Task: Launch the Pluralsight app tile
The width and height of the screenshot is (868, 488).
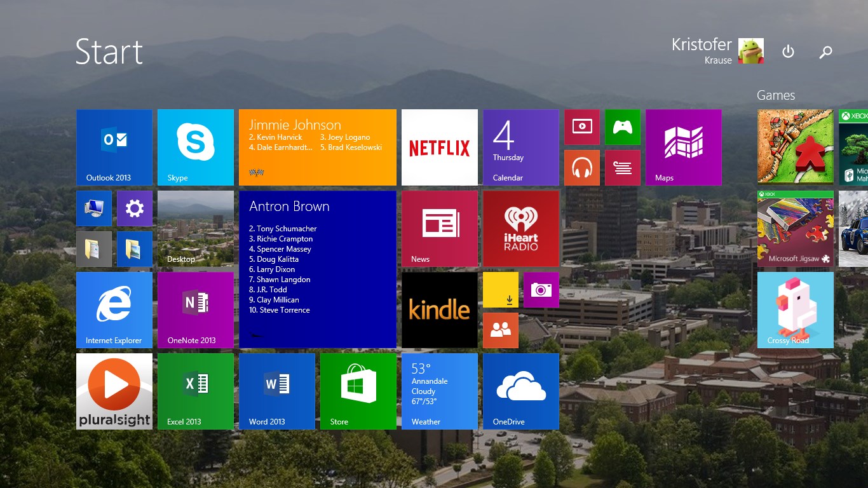Action: click(x=114, y=391)
